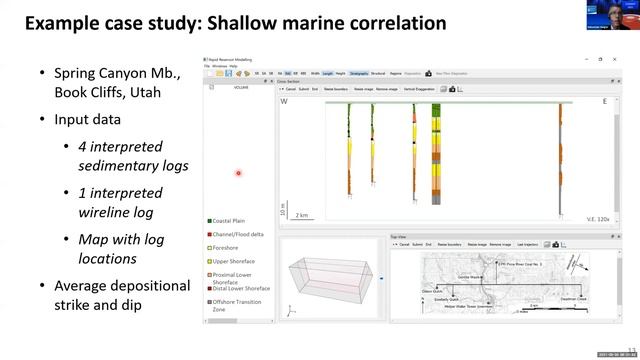Switch to Stratigraphic mode
The width and height of the screenshot is (640, 360).
359,73
